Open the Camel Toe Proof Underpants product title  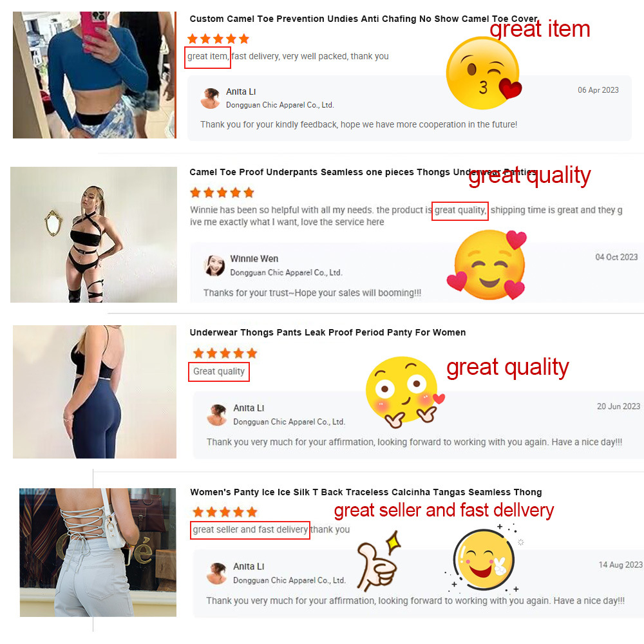pyautogui.click(x=363, y=172)
